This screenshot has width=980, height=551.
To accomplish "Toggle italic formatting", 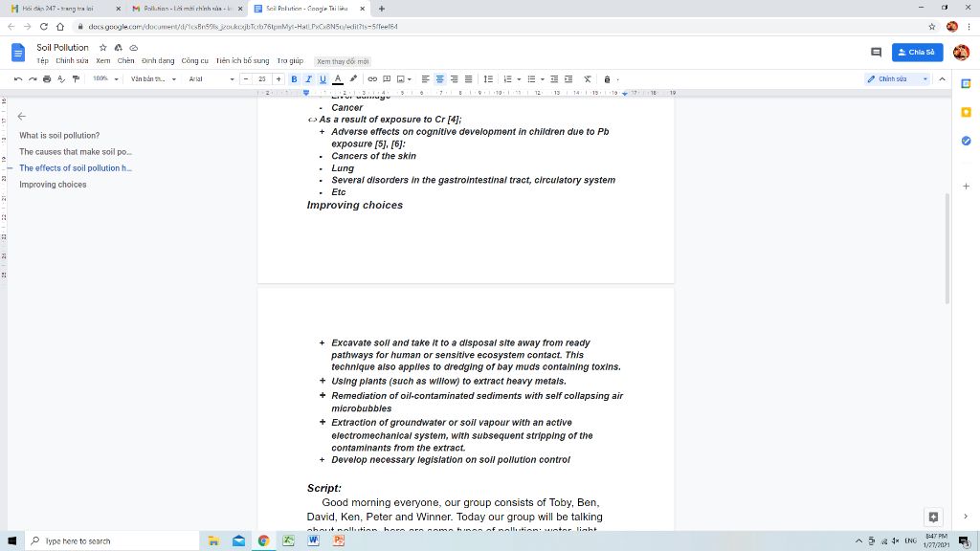I will [309, 79].
